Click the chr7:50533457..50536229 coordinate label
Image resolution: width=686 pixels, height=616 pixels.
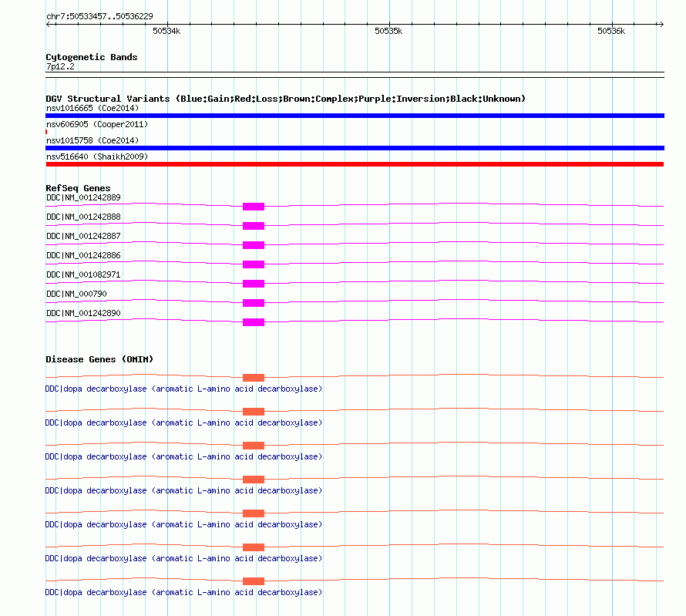99,17
